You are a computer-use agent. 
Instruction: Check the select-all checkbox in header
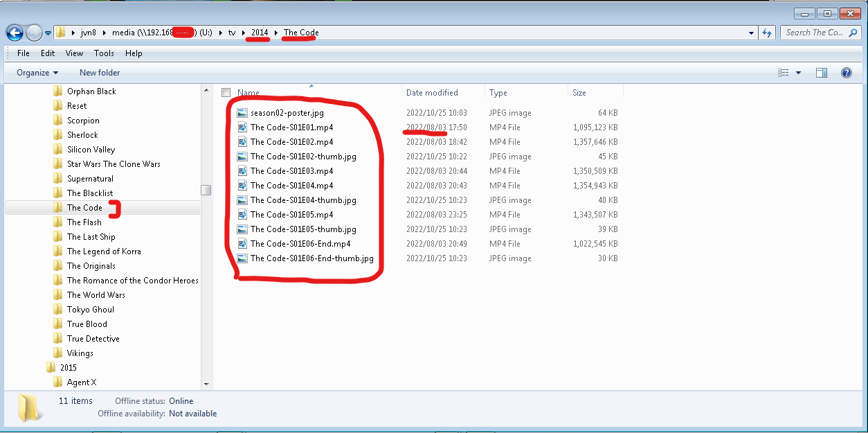point(226,93)
